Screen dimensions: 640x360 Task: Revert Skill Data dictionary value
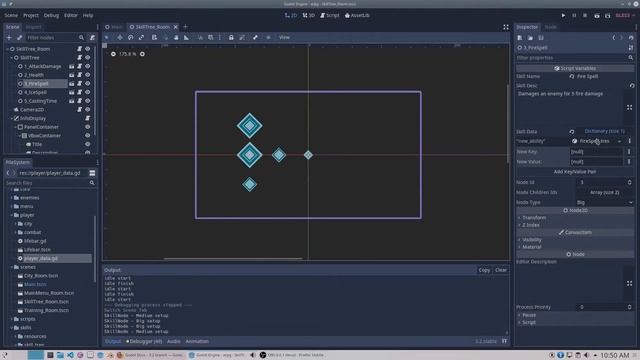click(x=571, y=131)
